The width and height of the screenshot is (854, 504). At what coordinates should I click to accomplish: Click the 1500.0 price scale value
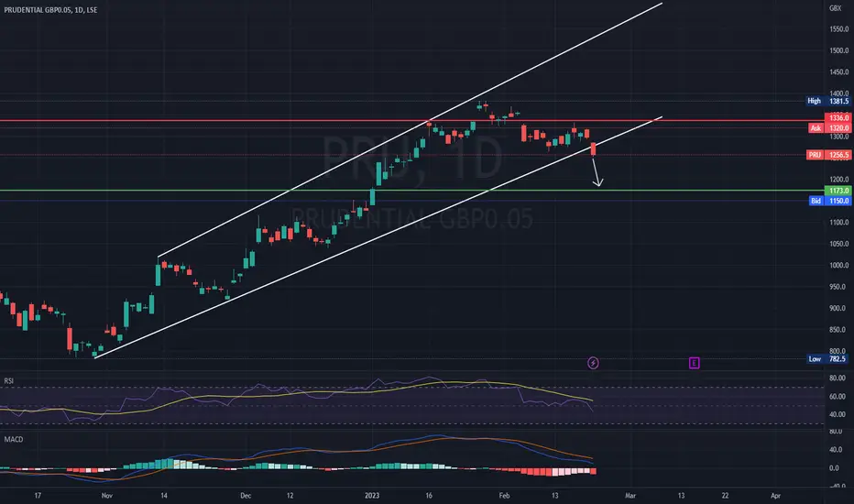click(x=838, y=50)
